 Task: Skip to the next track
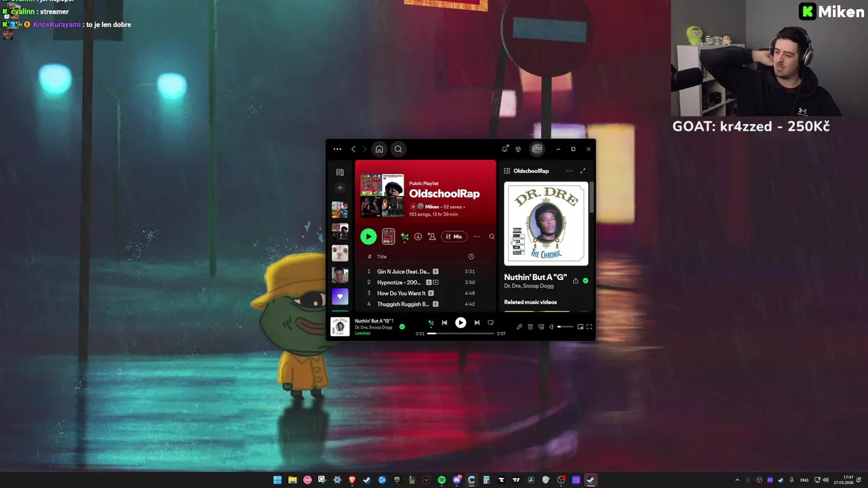coord(477,323)
